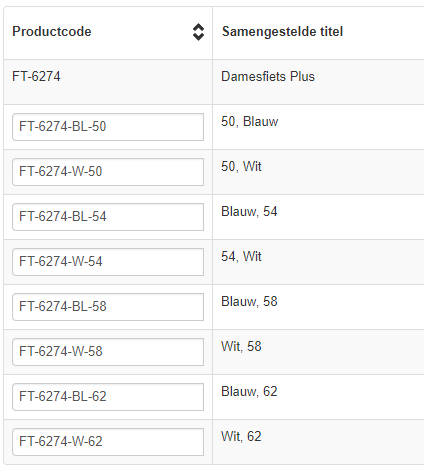This screenshot has width=424, height=475.
Task: Sort table by Productcode arrows icon
Action: 198,32
